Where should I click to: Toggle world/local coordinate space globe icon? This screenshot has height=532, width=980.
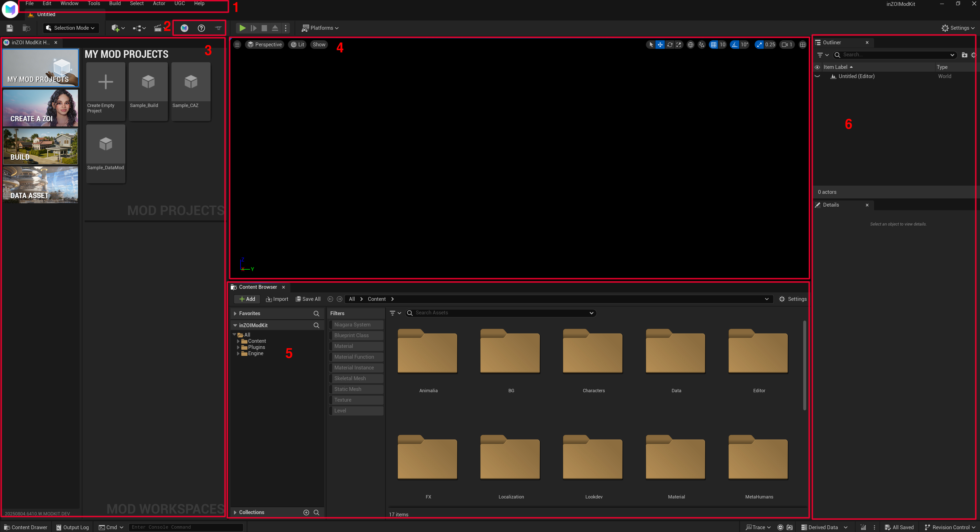(691, 45)
